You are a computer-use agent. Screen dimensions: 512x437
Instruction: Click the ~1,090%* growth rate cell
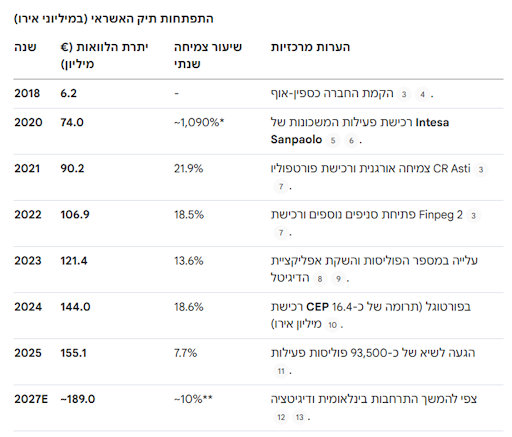click(x=199, y=123)
